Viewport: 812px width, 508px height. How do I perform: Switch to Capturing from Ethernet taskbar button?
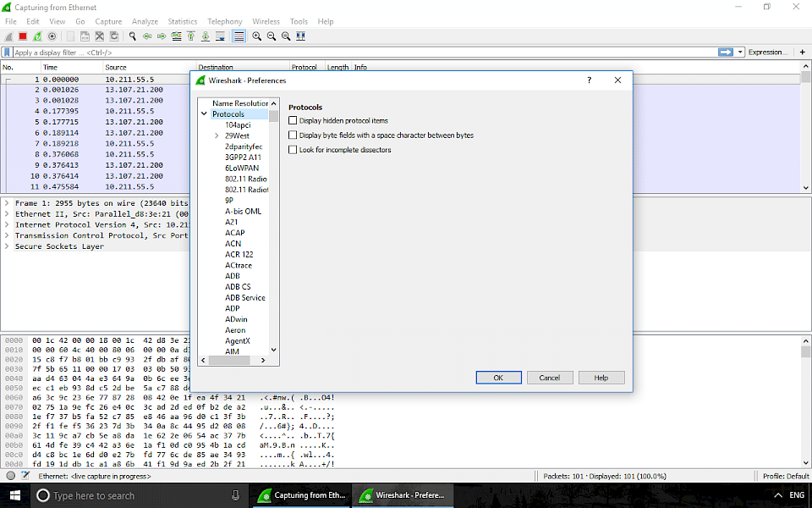[301, 495]
